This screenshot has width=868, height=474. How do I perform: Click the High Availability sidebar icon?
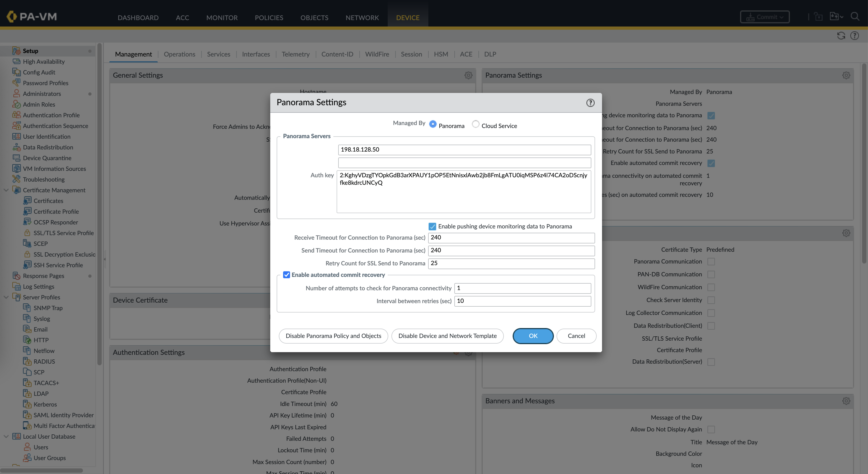click(16, 61)
